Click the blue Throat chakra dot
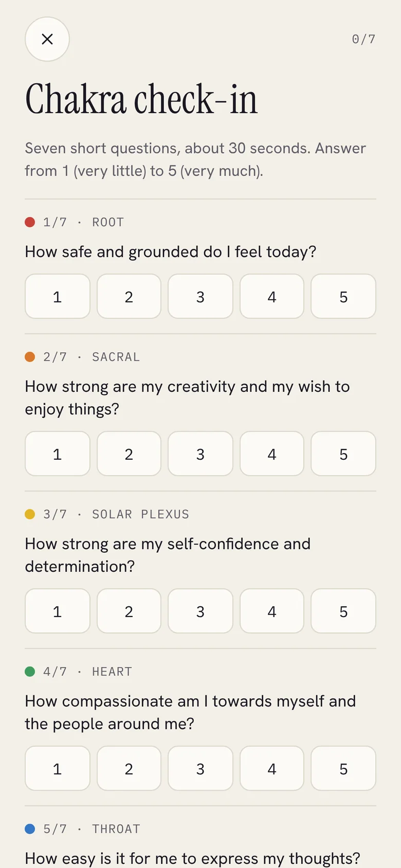This screenshot has height=868, width=401. click(30, 829)
